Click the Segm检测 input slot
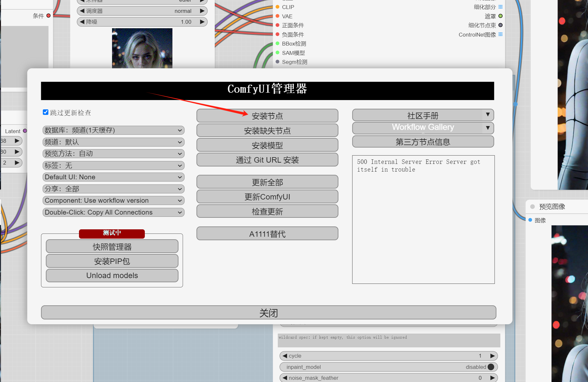 pyautogui.click(x=277, y=62)
